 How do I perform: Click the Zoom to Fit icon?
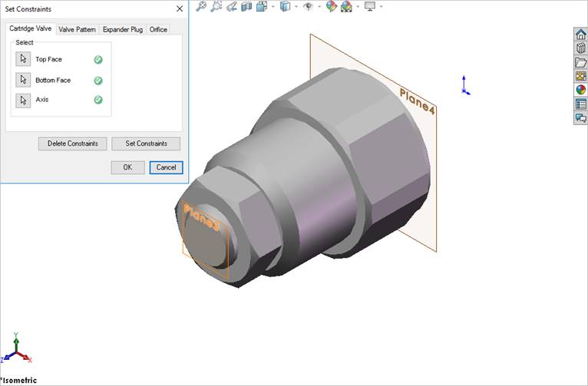coord(201,7)
